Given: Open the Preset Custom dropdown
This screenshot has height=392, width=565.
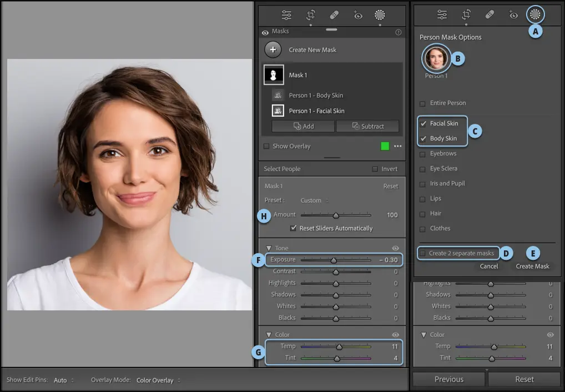Looking at the screenshot, I should click(314, 200).
